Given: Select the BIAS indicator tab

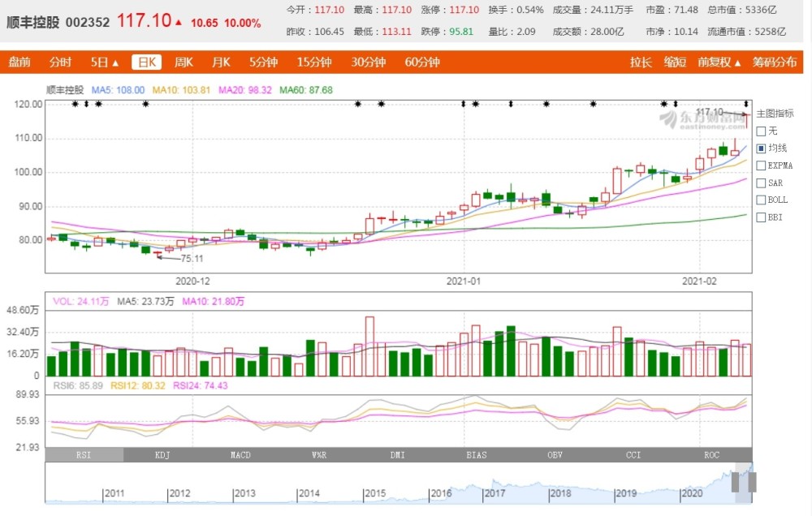Looking at the screenshot, I should pos(477,455).
